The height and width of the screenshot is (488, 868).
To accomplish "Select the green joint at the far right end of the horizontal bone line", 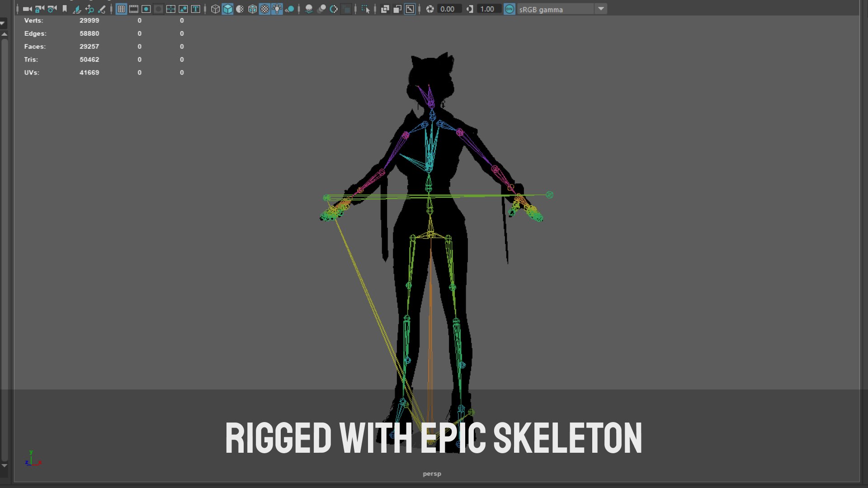I will pyautogui.click(x=549, y=195).
